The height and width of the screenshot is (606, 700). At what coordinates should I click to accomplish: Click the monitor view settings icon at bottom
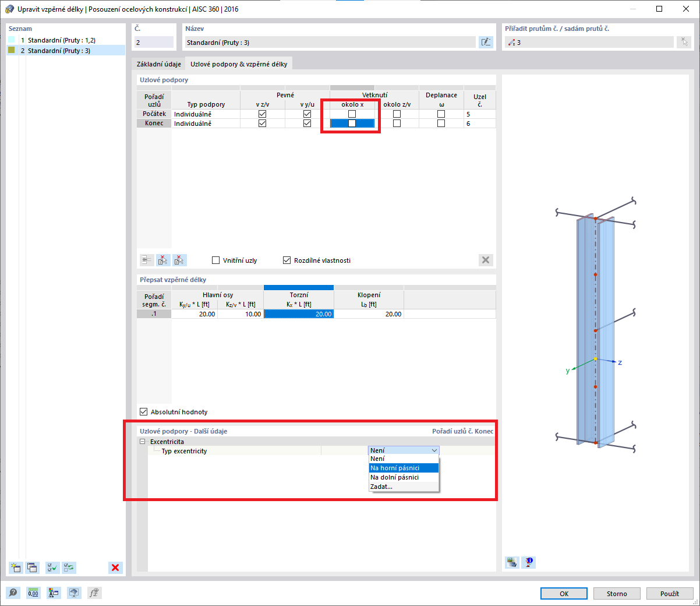[74, 593]
